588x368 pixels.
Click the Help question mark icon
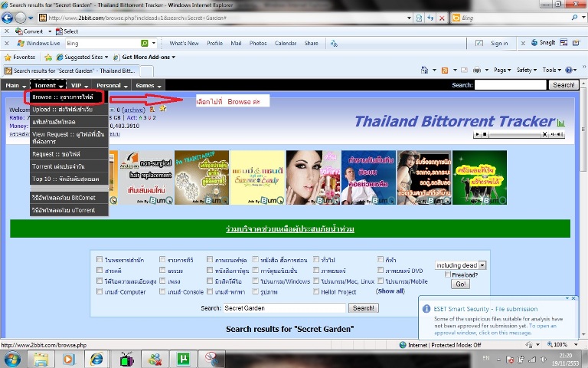click(x=569, y=70)
